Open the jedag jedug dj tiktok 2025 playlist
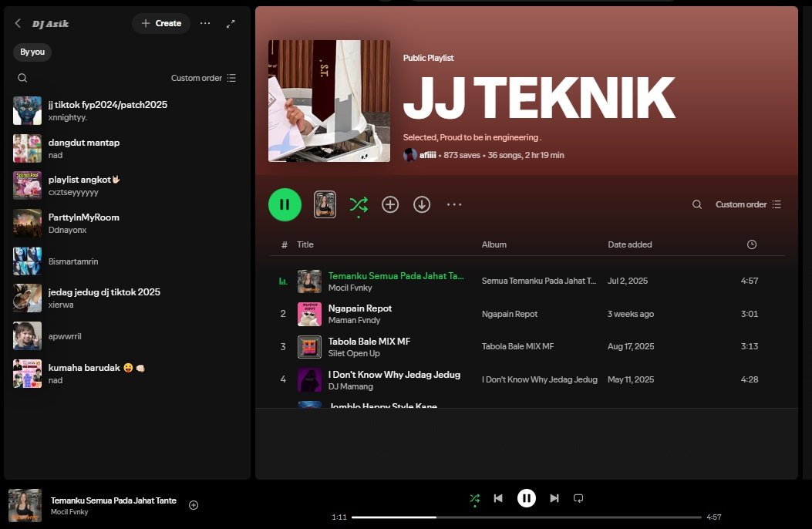812x529 pixels. point(127,298)
